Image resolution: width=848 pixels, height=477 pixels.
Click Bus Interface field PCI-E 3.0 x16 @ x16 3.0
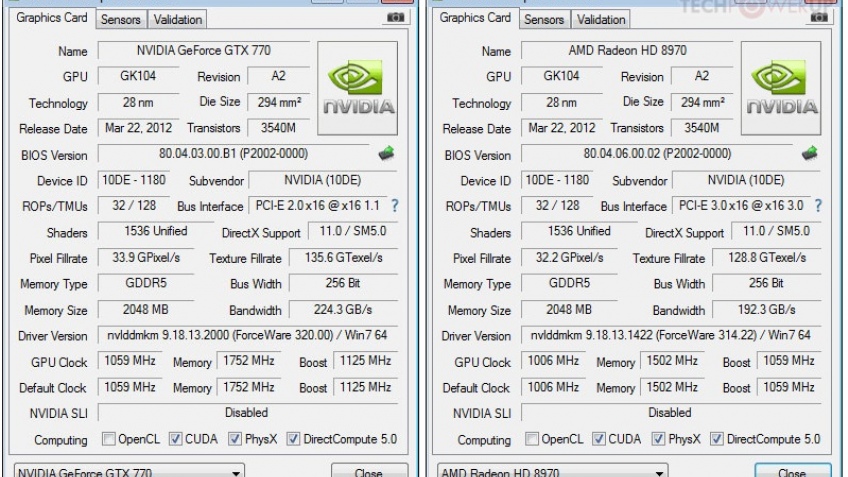coord(741,206)
